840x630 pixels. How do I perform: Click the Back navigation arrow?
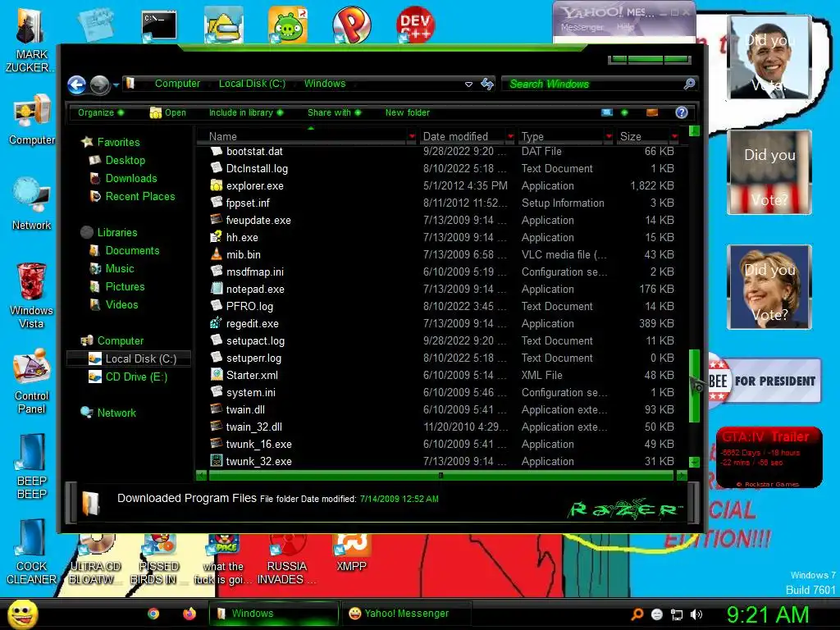pos(76,84)
